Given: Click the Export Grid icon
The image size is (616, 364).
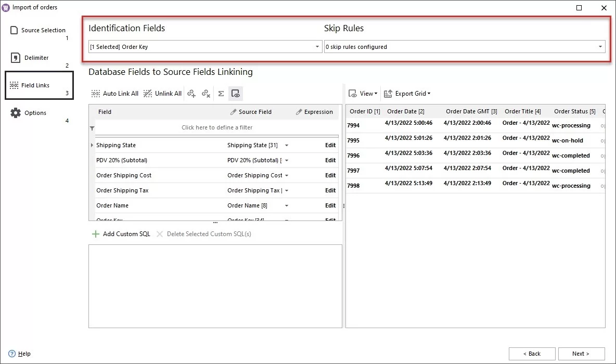Looking at the screenshot, I should (x=388, y=94).
